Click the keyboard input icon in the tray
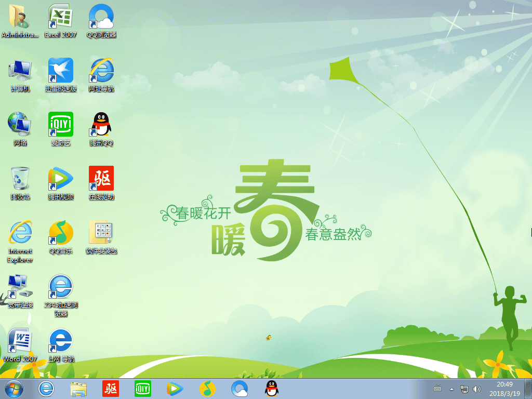Image resolution: width=532 pixels, height=399 pixels. click(x=437, y=389)
